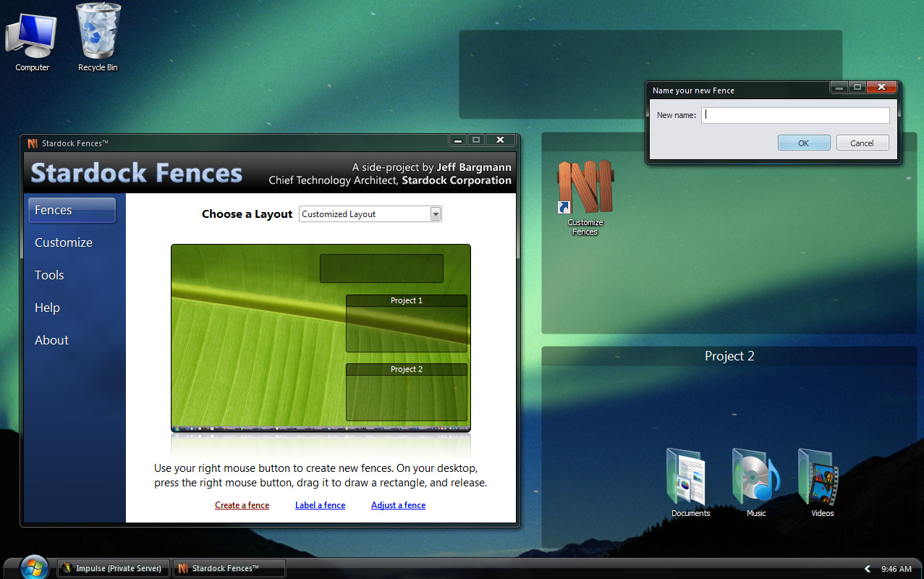Screen dimensions: 924x579
Task: Click the Stardock Fences title bar icon
Action: 33,143
